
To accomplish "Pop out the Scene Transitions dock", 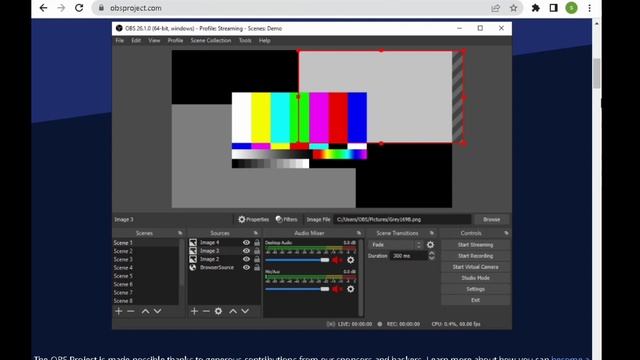I will click(x=431, y=233).
